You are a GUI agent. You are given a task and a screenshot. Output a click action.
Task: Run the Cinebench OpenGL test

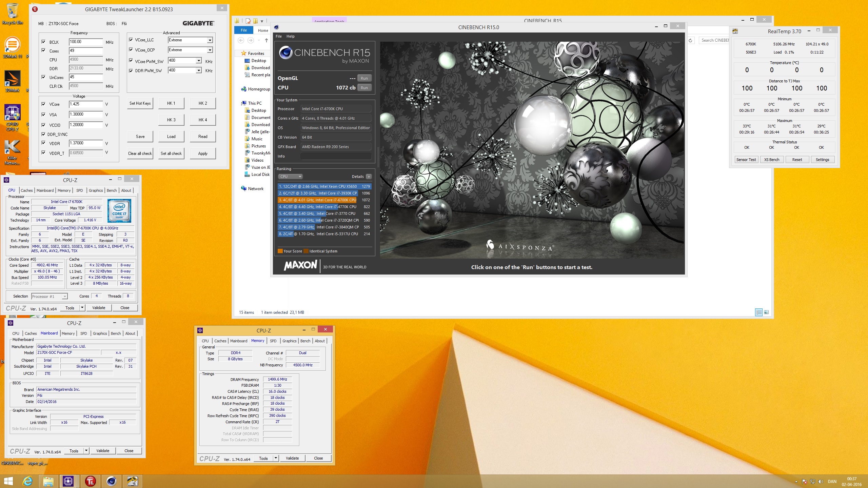coord(364,78)
